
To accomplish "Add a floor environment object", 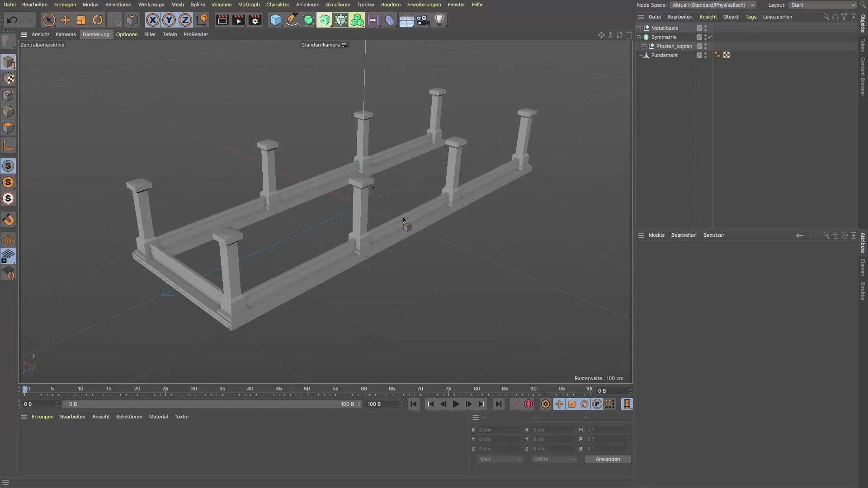I will tap(406, 20).
